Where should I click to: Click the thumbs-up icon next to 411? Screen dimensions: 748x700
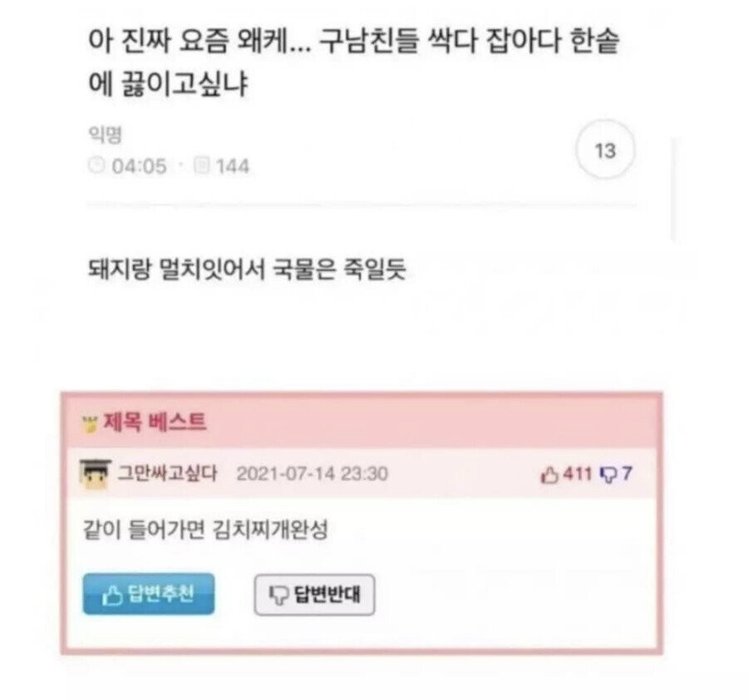[x=549, y=475]
